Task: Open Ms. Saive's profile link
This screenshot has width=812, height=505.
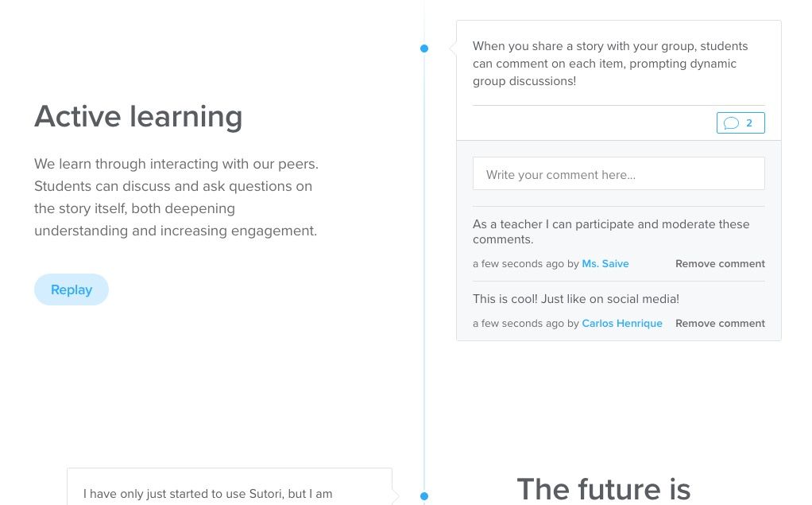Action: [605, 263]
